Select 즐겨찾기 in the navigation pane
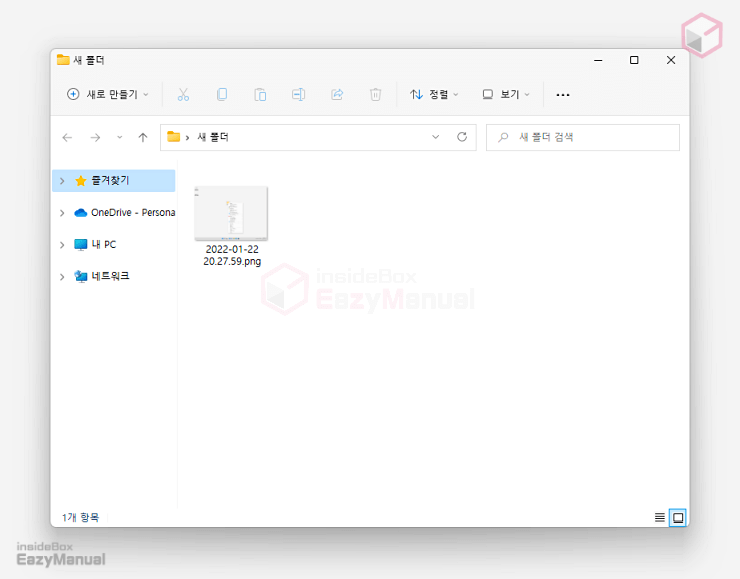This screenshot has width=740, height=579. tap(113, 181)
